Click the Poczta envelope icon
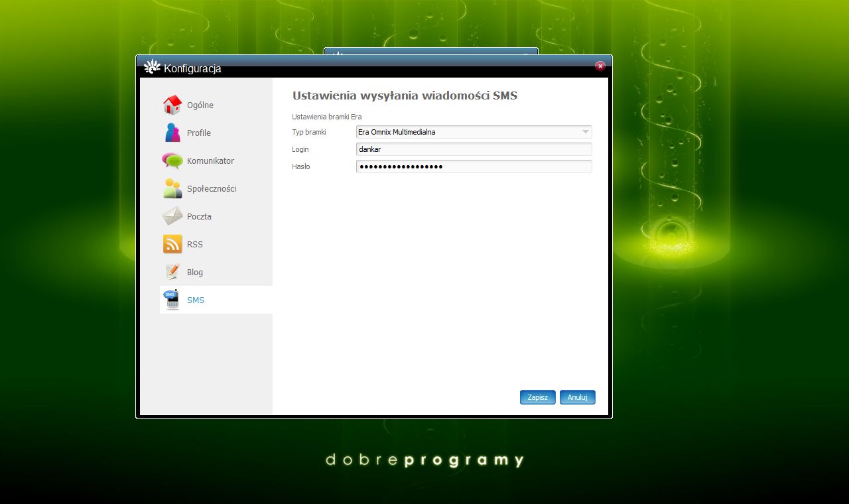This screenshot has height=504, width=849. point(172,216)
